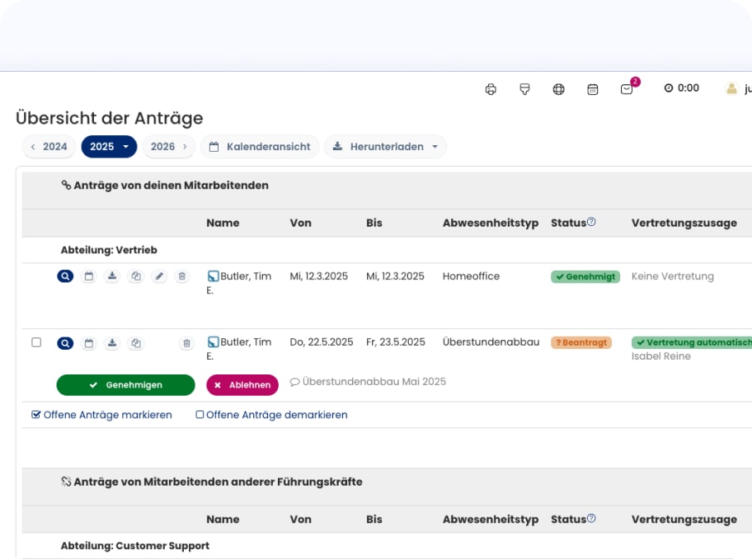Click copy icon on the Überstundenabbau row
This screenshot has height=560, width=752.
pos(136,343)
